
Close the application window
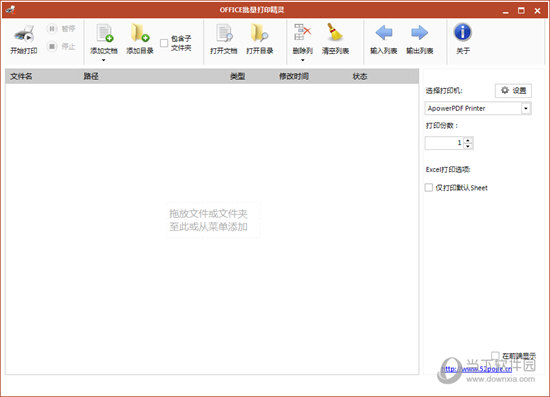pyautogui.click(x=537, y=11)
